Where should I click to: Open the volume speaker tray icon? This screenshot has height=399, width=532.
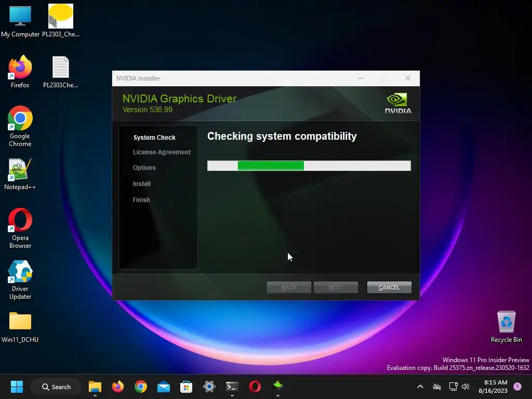coord(465,387)
